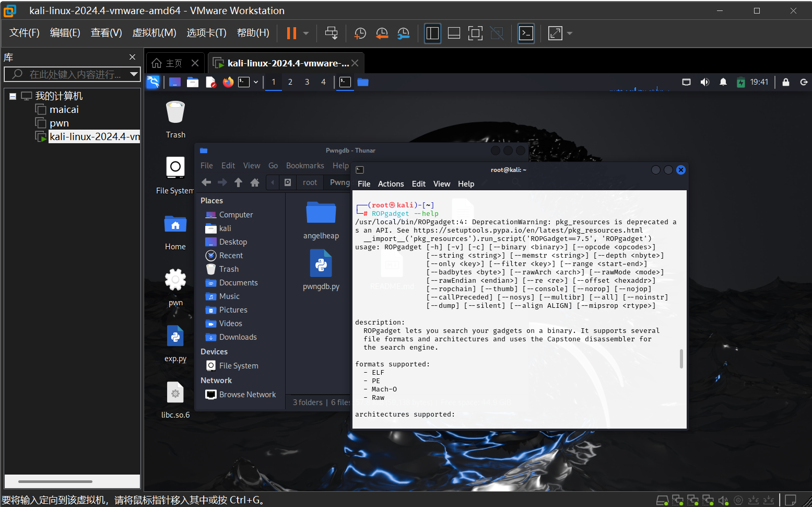Toggle the VMware thumbnail bar
This screenshot has width=812, height=507.
coord(454,33)
